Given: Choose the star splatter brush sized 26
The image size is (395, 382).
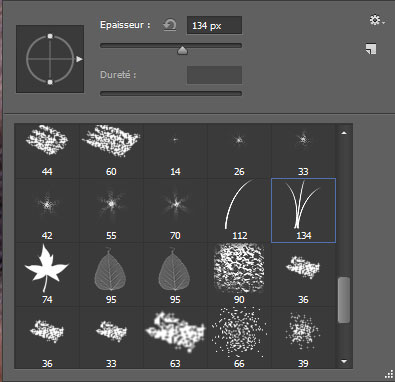Looking at the screenshot, I should point(239,151).
